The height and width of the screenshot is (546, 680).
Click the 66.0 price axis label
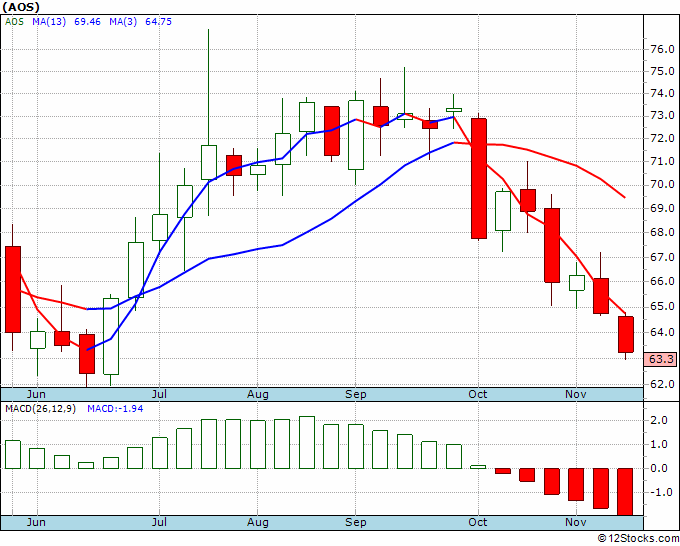coord(662,281)
